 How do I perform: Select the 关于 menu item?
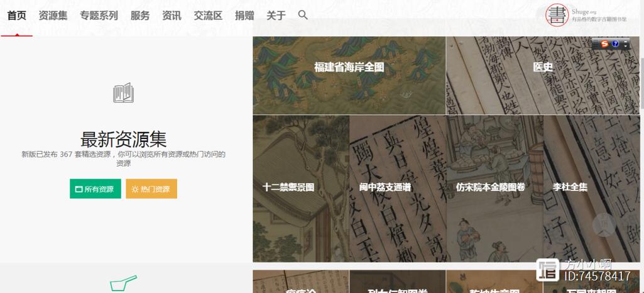click(x=276, y=16)
